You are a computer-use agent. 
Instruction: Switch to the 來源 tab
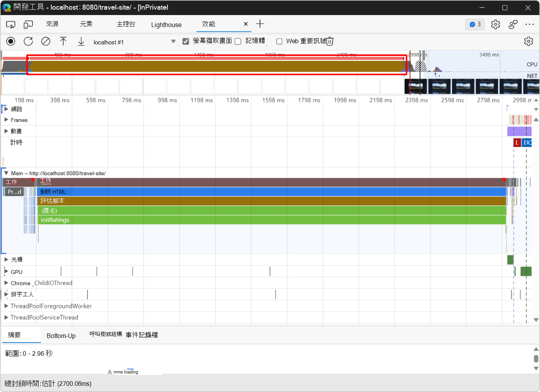[52, 24]
